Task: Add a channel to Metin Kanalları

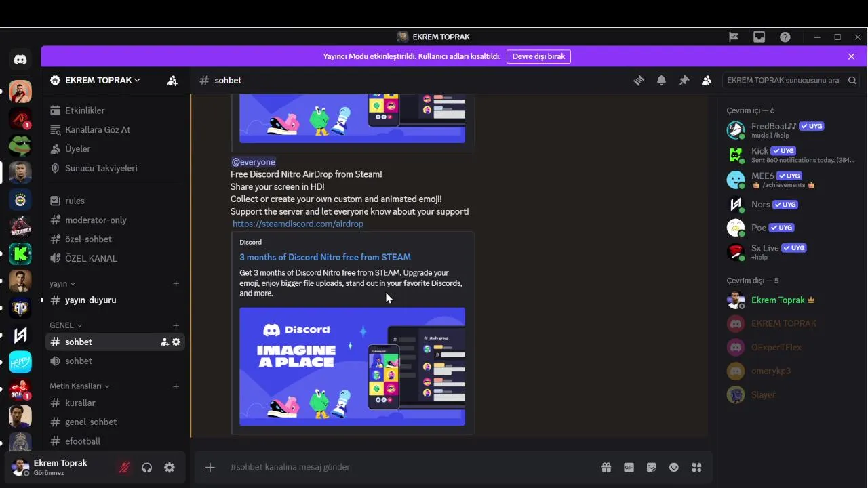Action: coord(176,386)
